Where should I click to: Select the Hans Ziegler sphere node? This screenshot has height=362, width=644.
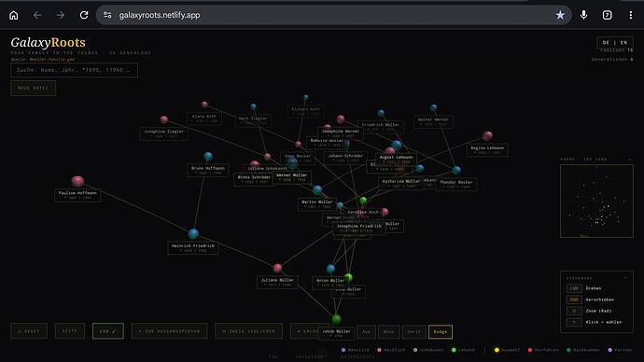point(254,106)
